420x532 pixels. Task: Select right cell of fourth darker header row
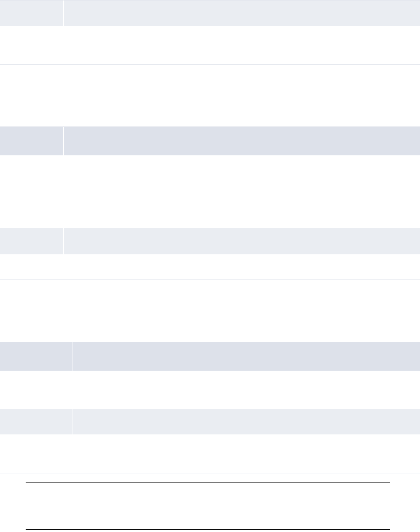click(246, 356)
